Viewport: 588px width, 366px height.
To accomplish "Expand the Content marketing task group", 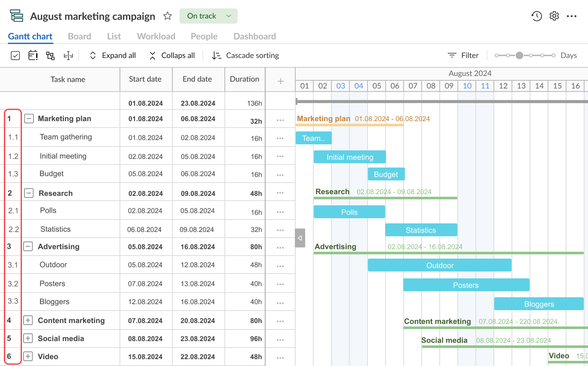I will pyautogui.click(x=28, y=320).
